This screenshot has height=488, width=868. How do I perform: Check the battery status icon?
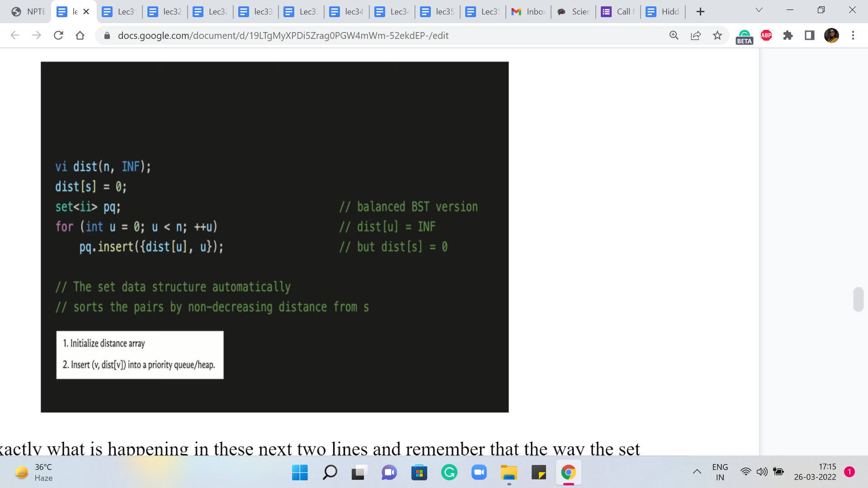click(778, 472)
